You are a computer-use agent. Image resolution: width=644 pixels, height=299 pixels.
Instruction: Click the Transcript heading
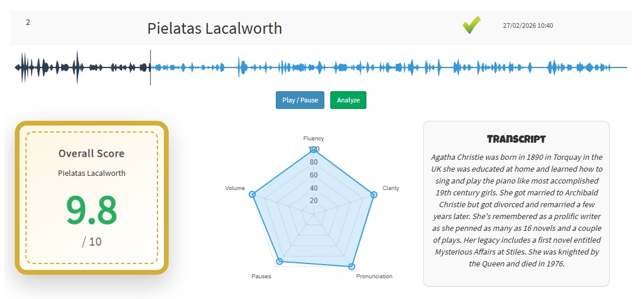click(x=516, y=139)
